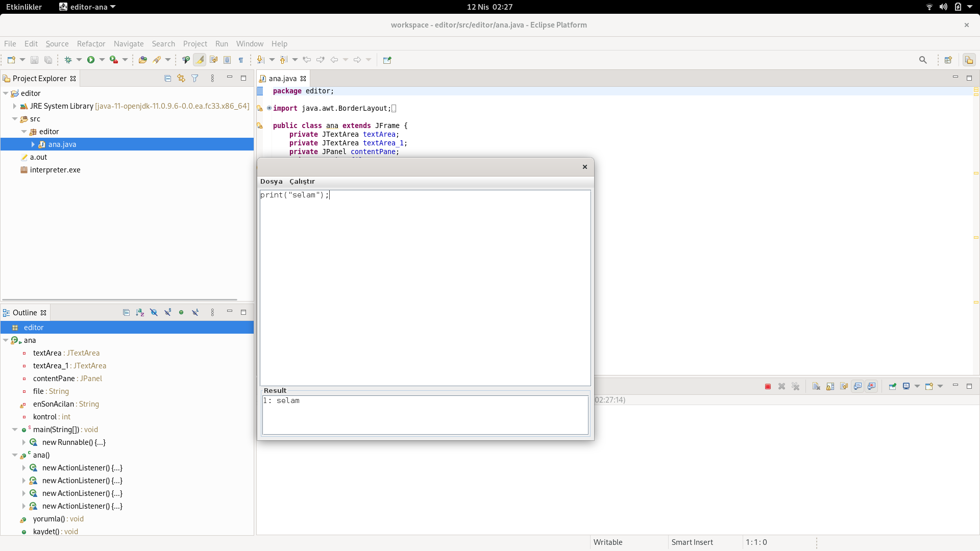Toggle Block Selection Mode icon
The image size is (980, 551).
point(227,60)
